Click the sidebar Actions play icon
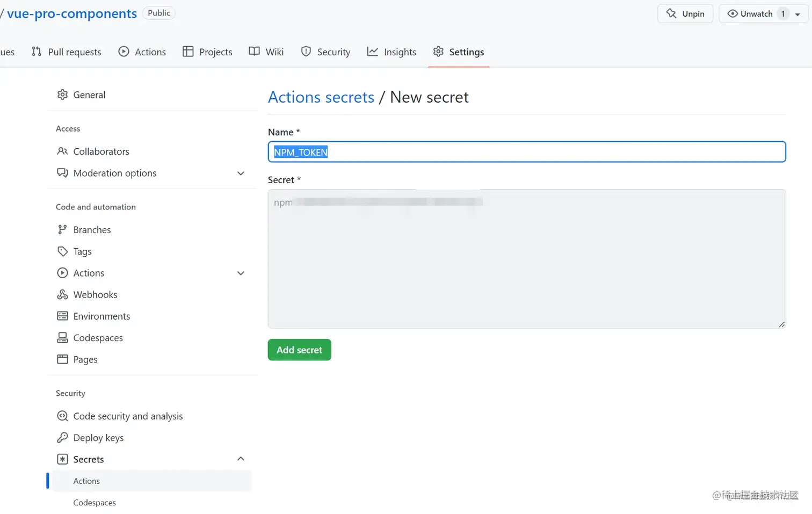Screen dimensions: 812x514 63,273
